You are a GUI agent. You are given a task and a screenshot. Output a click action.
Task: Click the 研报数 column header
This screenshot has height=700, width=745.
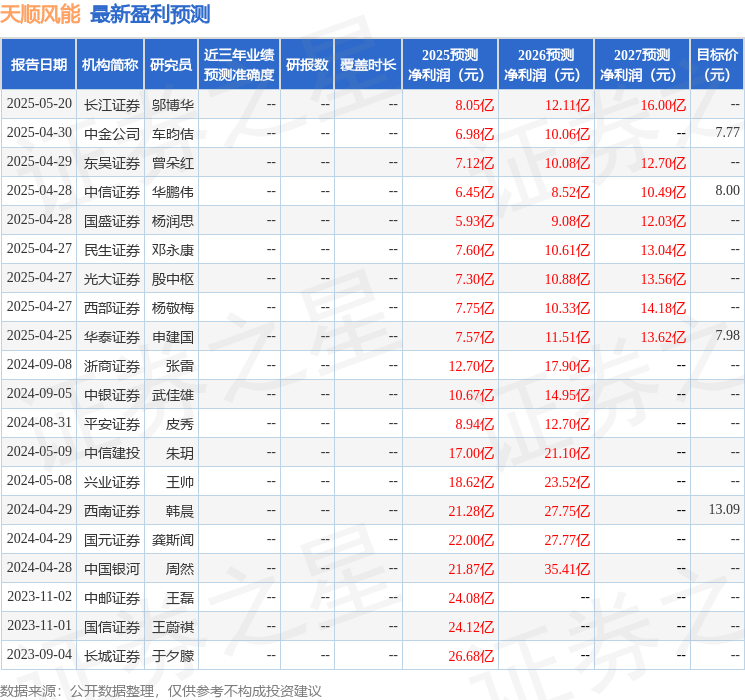[307, 65]
